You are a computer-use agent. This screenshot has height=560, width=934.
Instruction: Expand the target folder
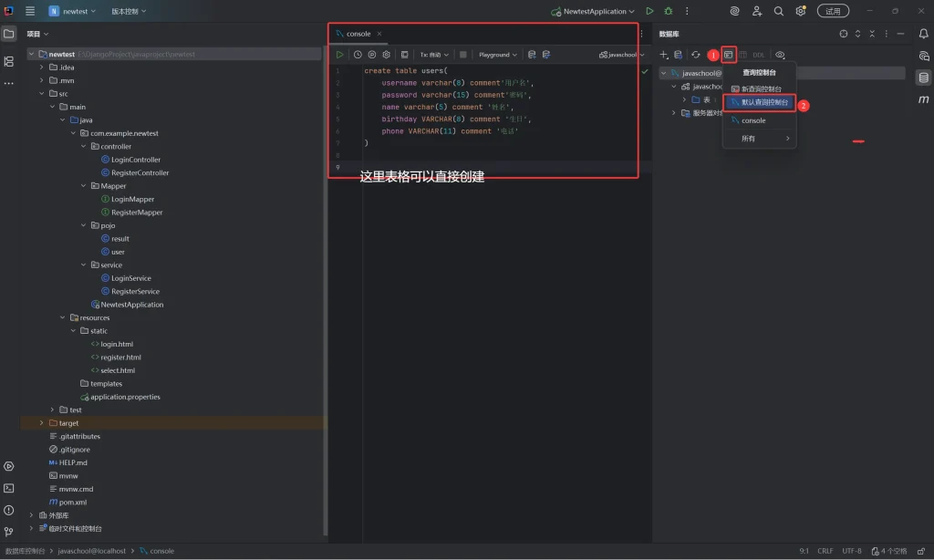[41, 423]
